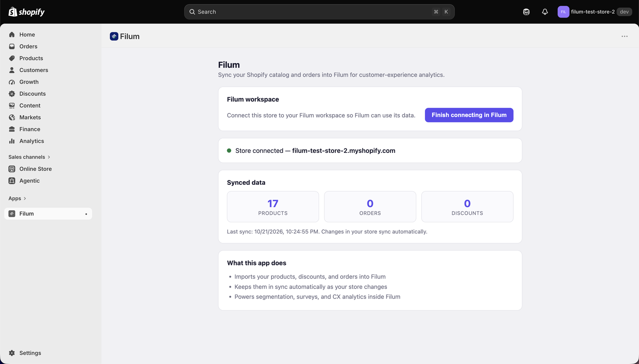
Task: Click the Filum workspace heading
Action: (253, 99)
